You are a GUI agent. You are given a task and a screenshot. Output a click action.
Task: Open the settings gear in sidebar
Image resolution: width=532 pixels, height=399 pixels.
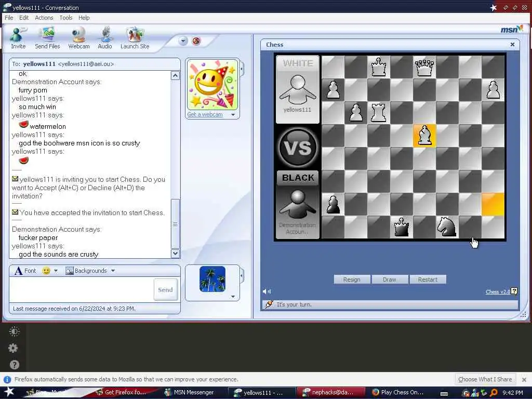pyautogui.click(x=13, y=348)
